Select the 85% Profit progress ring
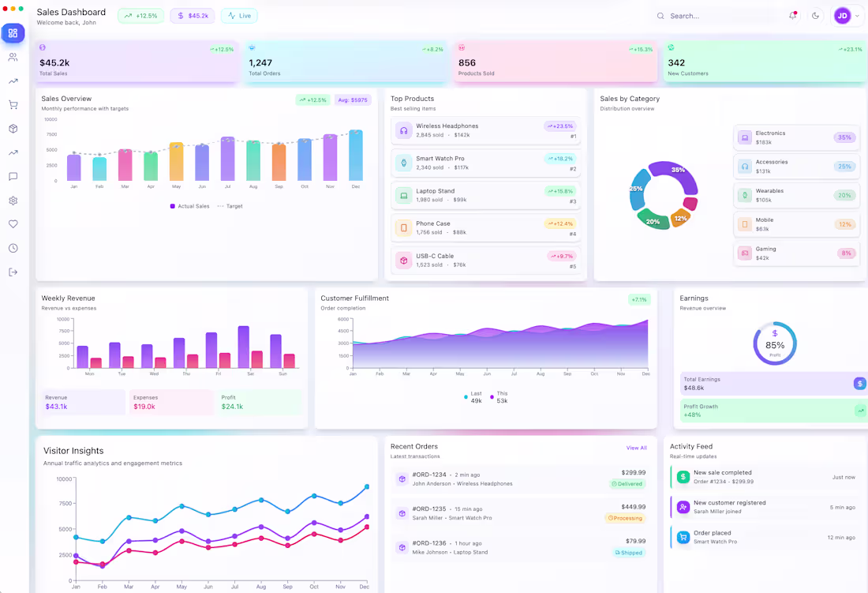 [774, 343]
